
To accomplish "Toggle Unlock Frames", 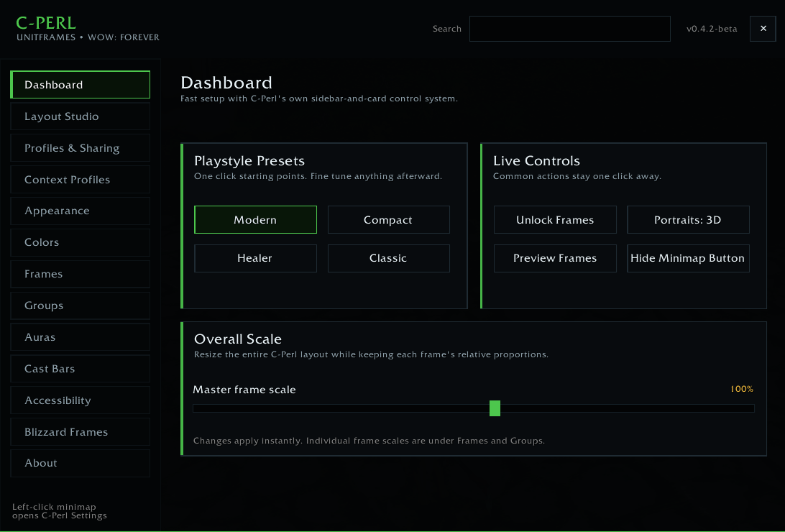I will [555, 220].
